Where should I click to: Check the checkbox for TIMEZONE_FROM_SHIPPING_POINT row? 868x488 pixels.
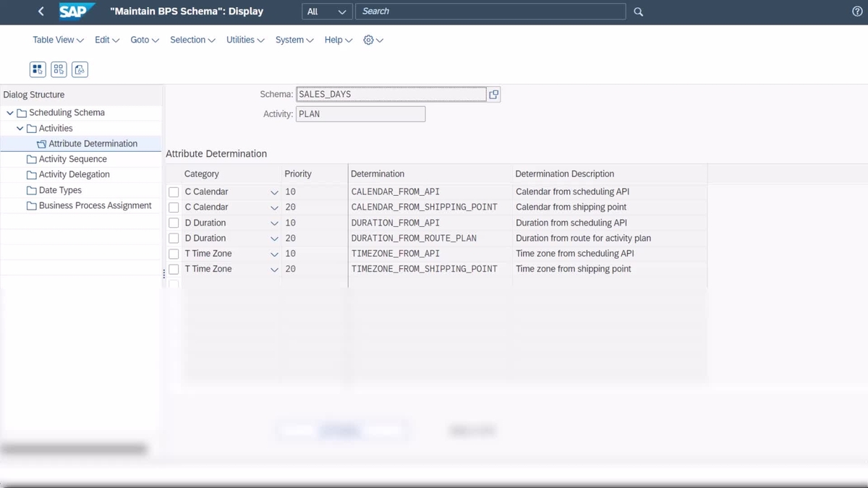pyautogui.click(x=174, y=268)
